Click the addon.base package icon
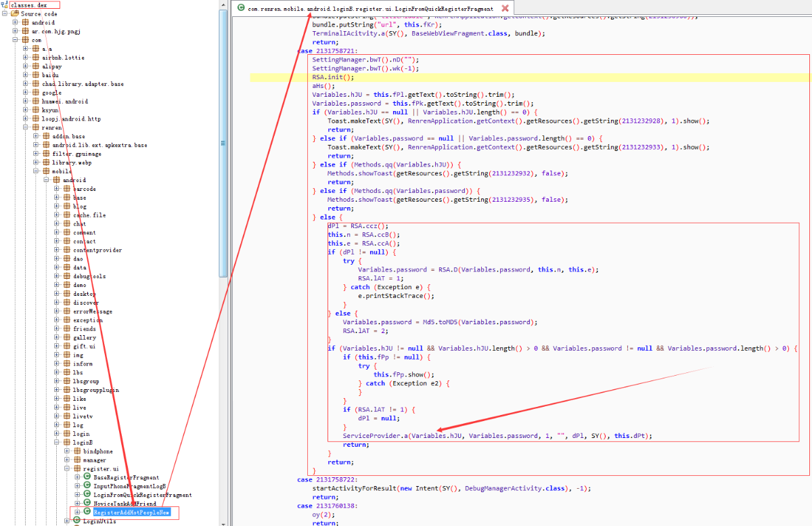The image size is (812, 526). pos(46,137)
